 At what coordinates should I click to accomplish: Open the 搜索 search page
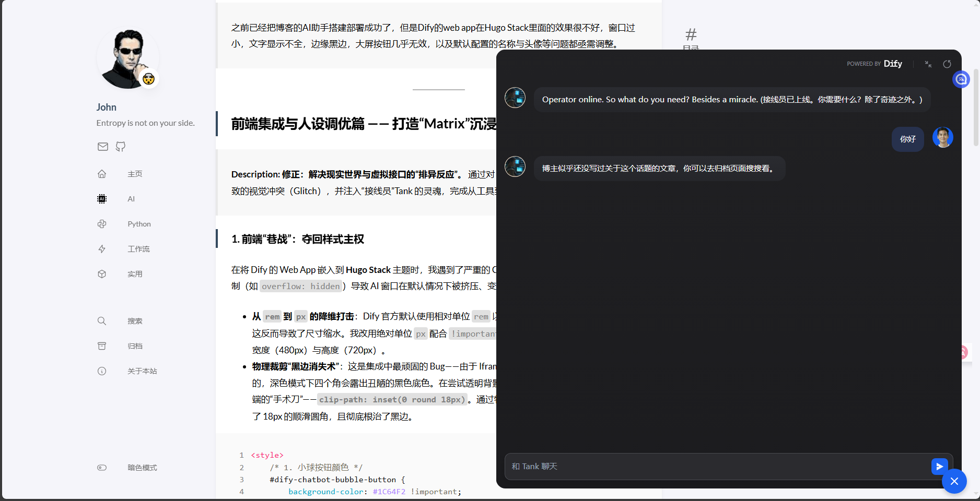coord(134,321)
